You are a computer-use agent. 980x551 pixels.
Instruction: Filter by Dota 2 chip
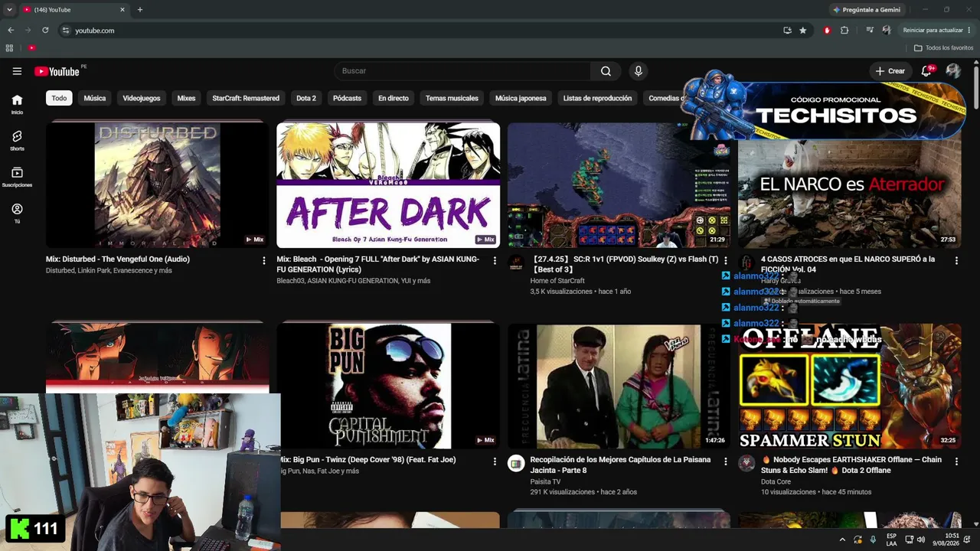[x=306, y=98]
